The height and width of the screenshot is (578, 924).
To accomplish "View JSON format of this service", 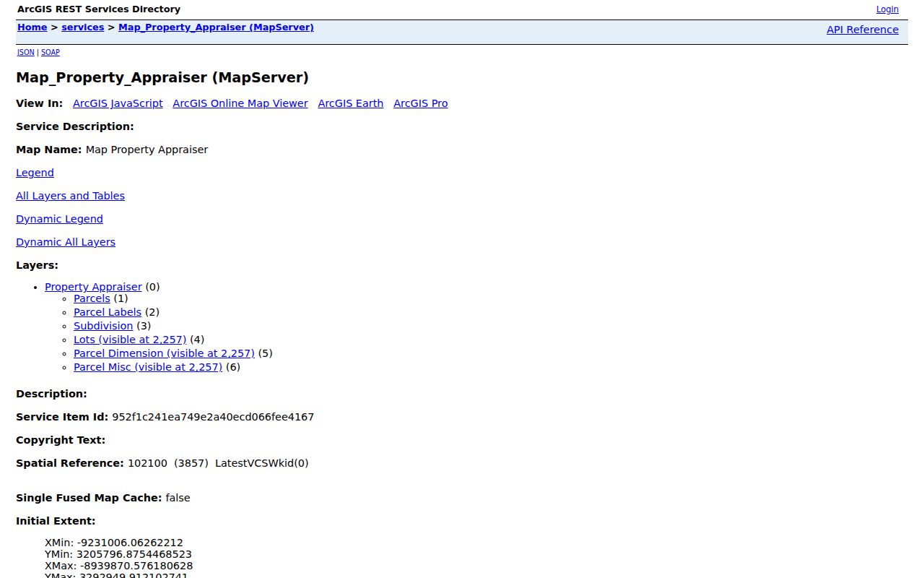I will [x=25, y=52].
